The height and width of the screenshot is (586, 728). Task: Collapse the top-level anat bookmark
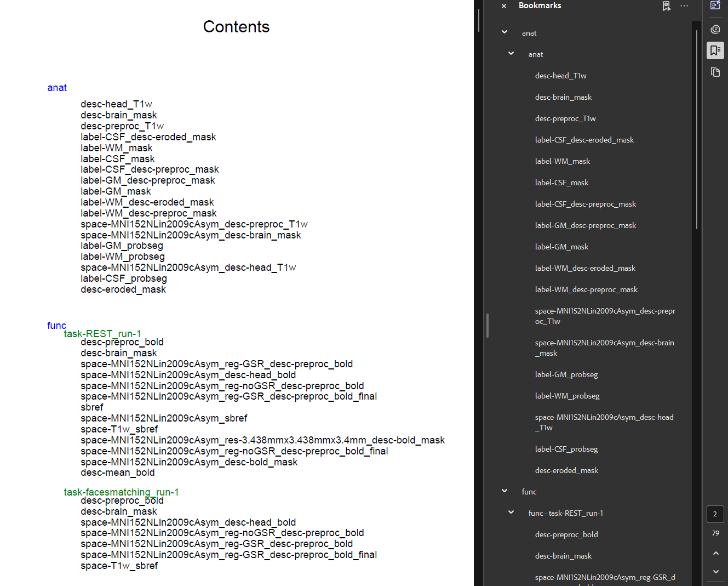coord(505,32)
